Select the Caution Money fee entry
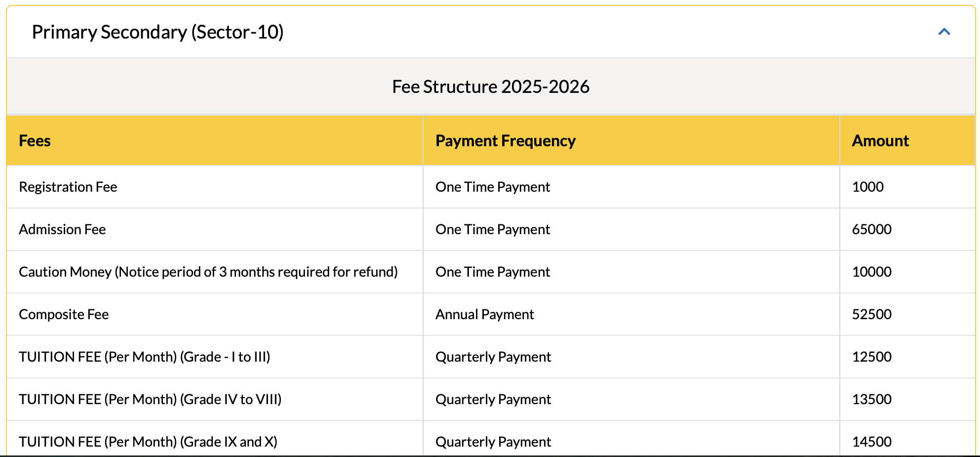 point(209,272)
